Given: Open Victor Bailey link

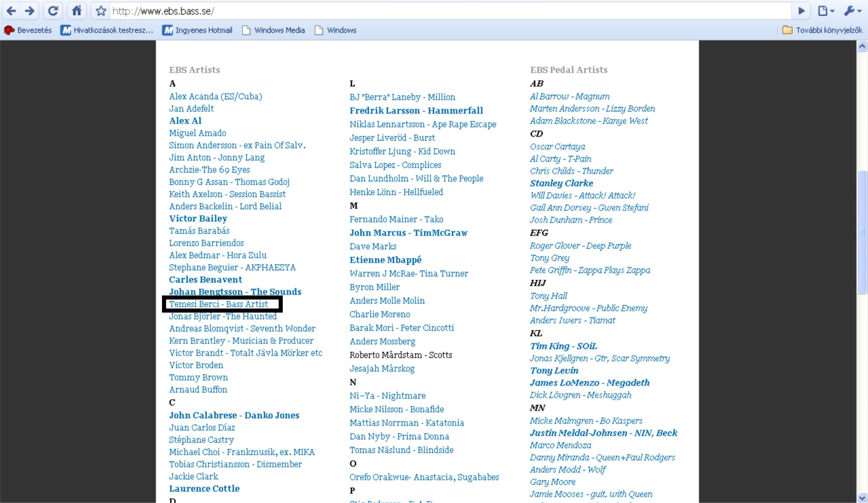Looking at the screenshot, I should 198,218.
